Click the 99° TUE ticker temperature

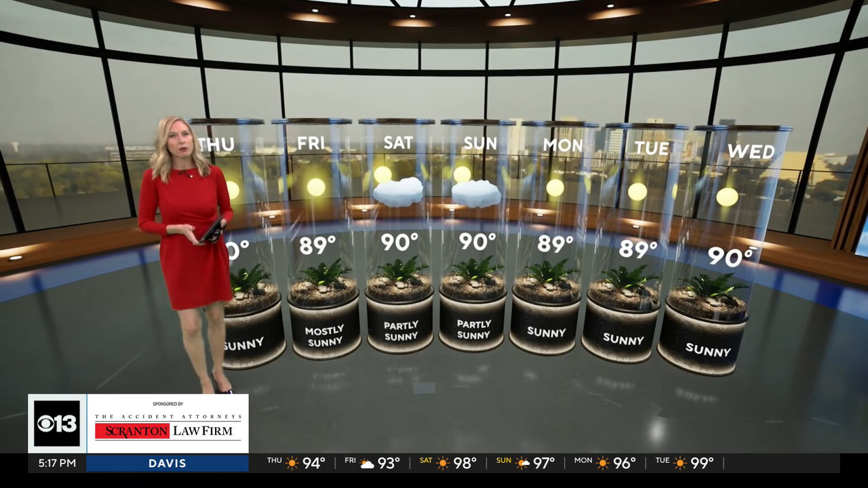(702, 464)
